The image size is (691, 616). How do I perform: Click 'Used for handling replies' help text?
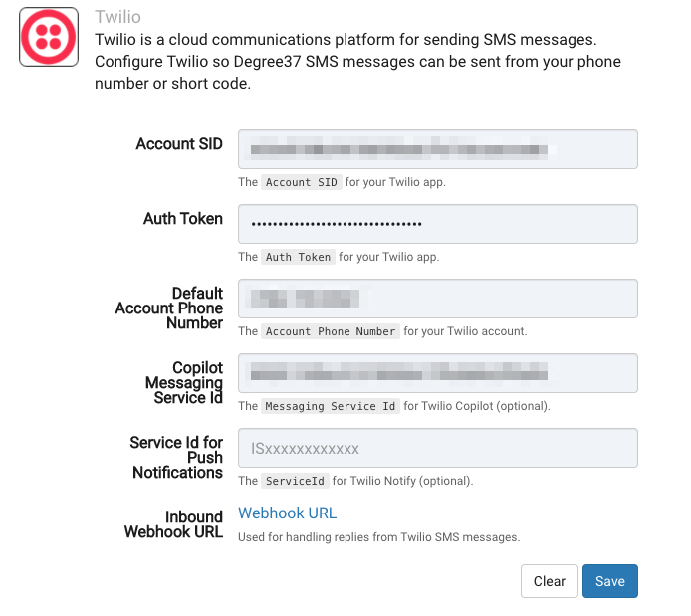379,537
